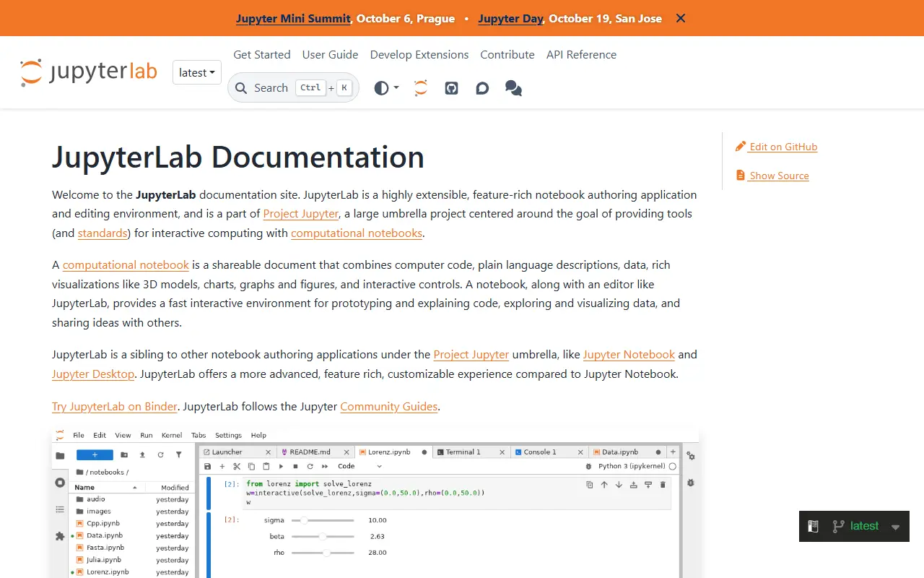Open the 'computational notebook' link starting second paragraph

coord(126,265)
